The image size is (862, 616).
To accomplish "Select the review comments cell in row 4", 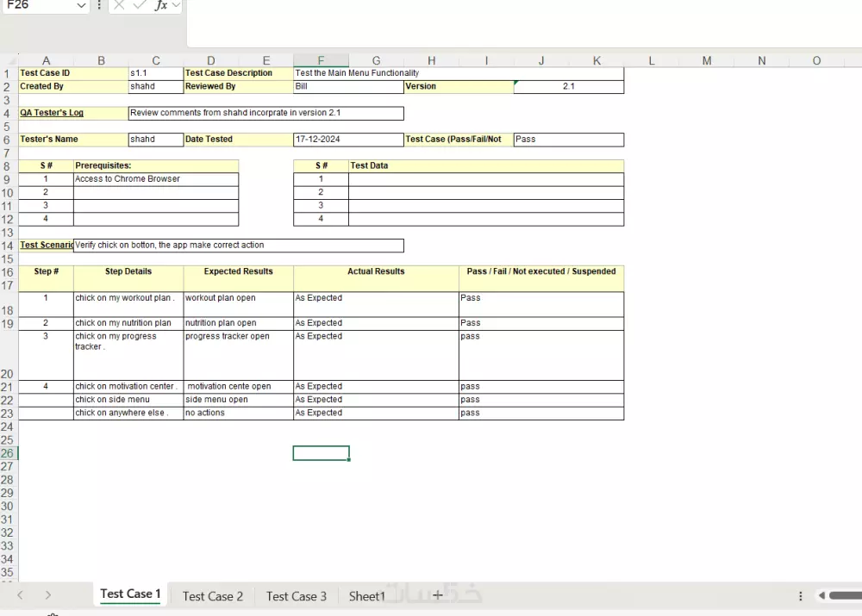I will tap(266, 113).
